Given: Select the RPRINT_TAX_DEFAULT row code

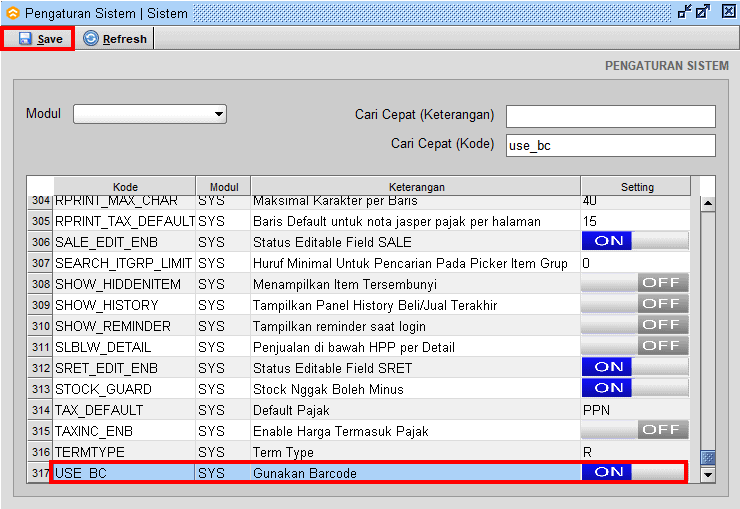Looking at the screenshot, I should click(125, 221).
